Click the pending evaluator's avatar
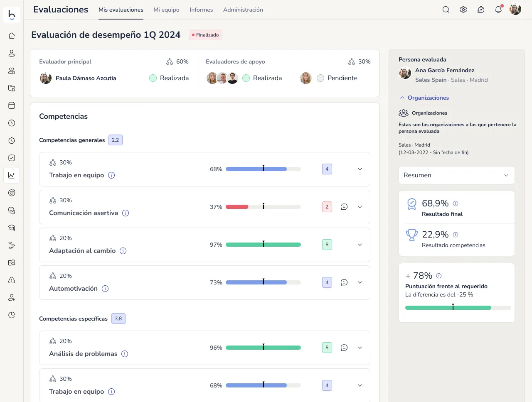The image size is (532, 402). 306,78
